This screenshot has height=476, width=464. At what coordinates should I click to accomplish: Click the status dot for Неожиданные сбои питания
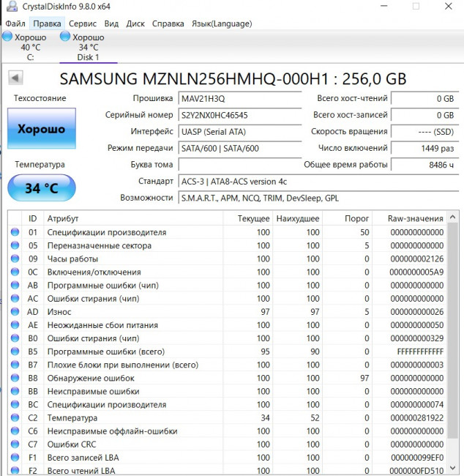point(15,325)
